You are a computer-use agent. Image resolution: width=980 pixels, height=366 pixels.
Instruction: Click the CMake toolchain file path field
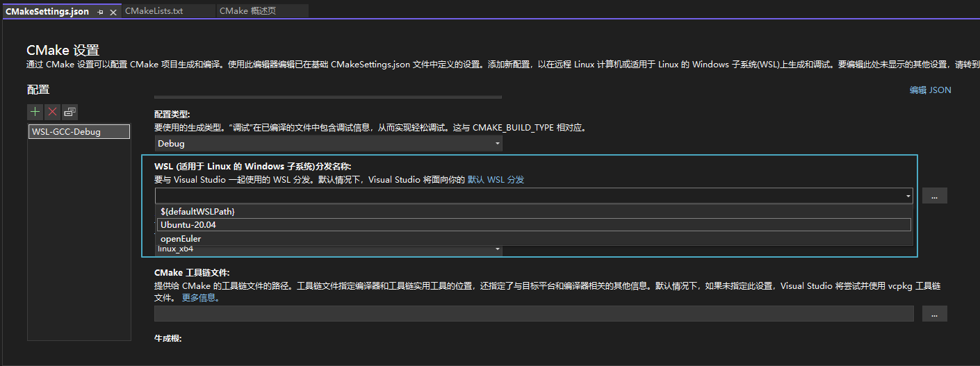click(534, 314)
